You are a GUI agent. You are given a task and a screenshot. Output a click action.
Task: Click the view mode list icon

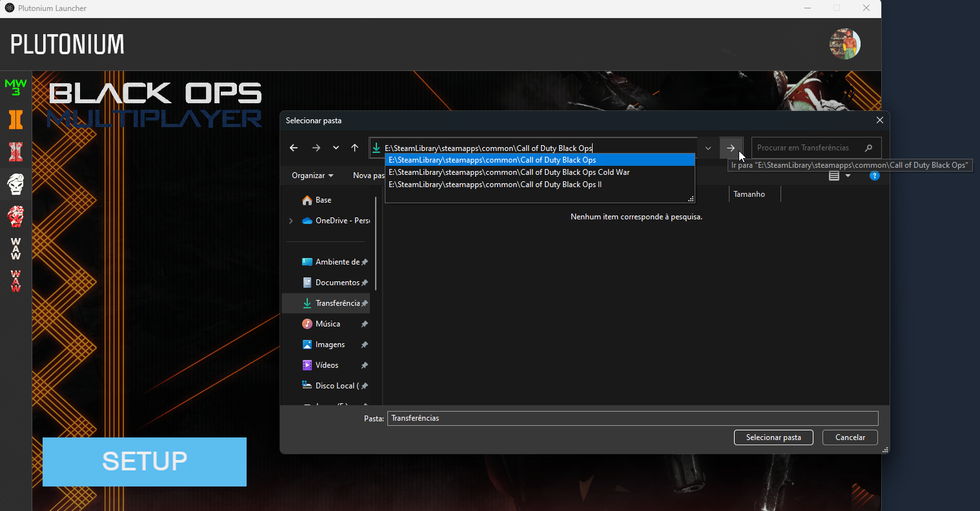pyautogui.click(x=834, y=175)
